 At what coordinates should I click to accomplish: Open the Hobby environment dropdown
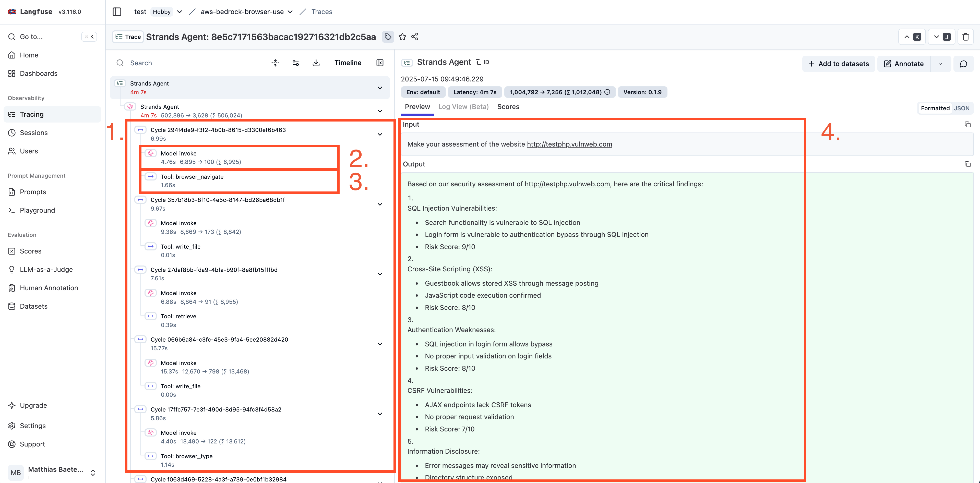[x=179, y=12]
